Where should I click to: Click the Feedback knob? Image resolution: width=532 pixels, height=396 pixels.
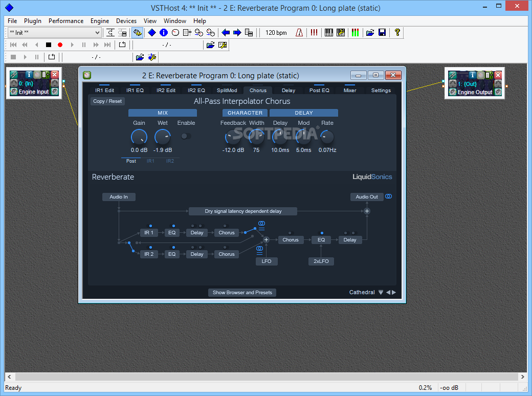coord(233,137)
